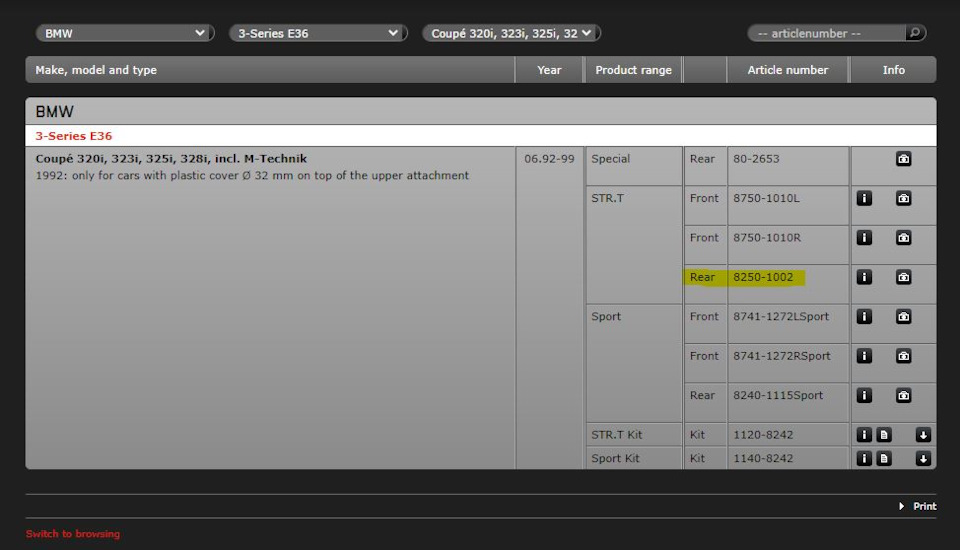
Task: Open document for kit 1140-8242
Action: point(883,458)
